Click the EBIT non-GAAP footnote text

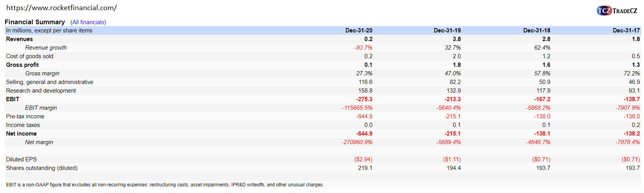[x=165, y=185]
